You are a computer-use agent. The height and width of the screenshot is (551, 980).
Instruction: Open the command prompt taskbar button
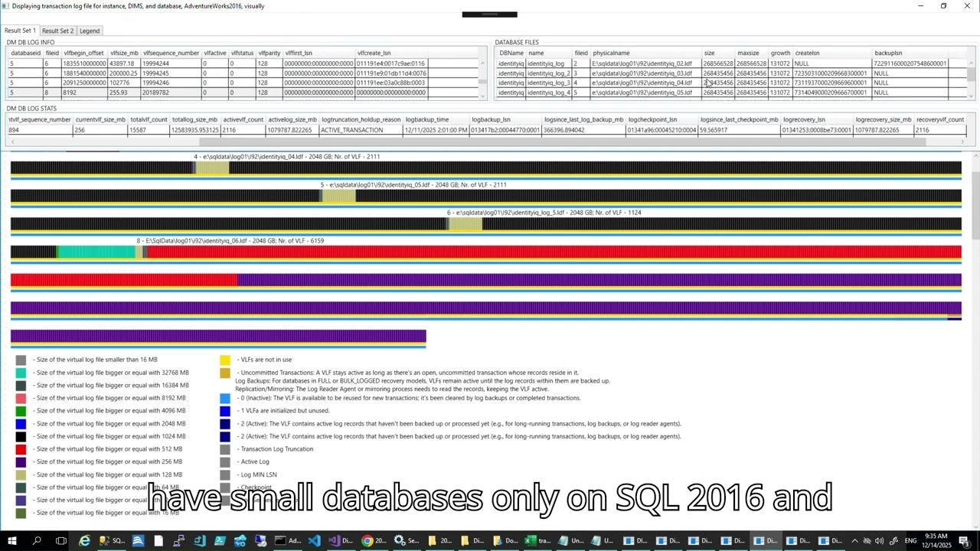(287, 541)
